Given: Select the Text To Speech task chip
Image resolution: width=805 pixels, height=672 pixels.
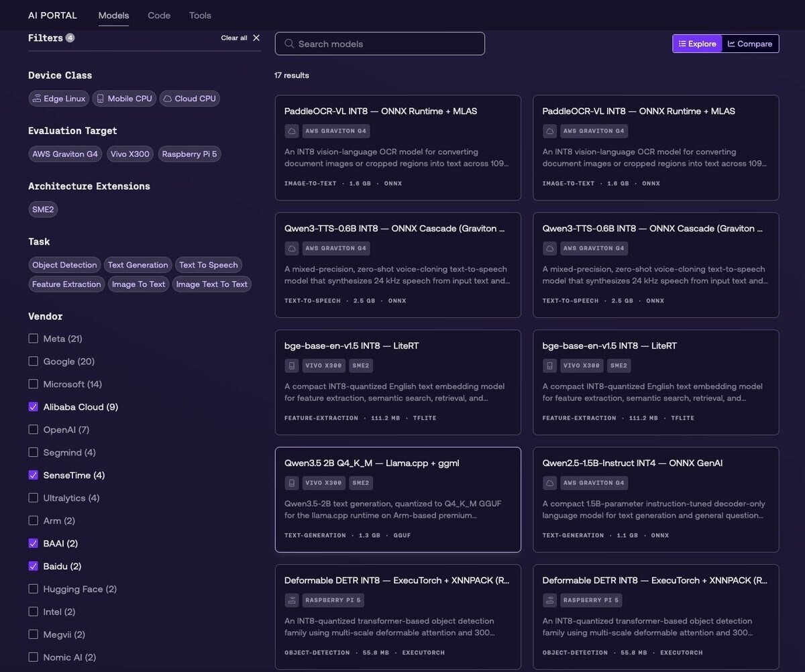Looking at the screenshot, I should [x=208, y=265].
